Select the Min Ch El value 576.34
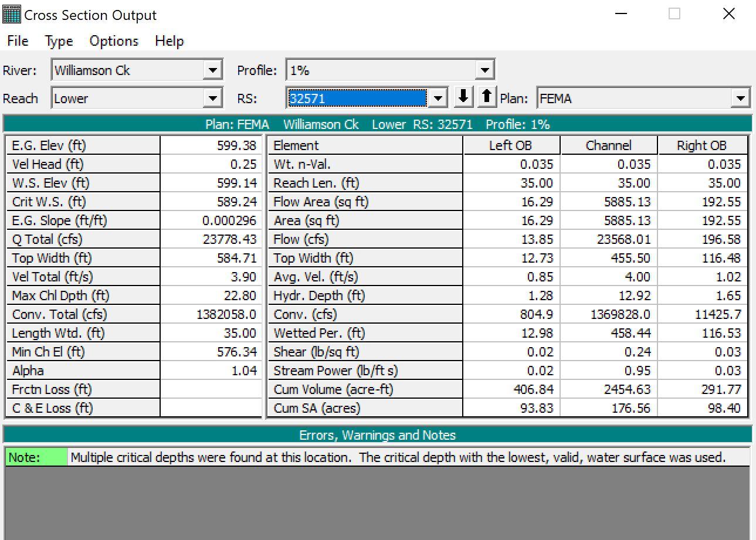Screen dimensions: 756x540 point(211,352)
